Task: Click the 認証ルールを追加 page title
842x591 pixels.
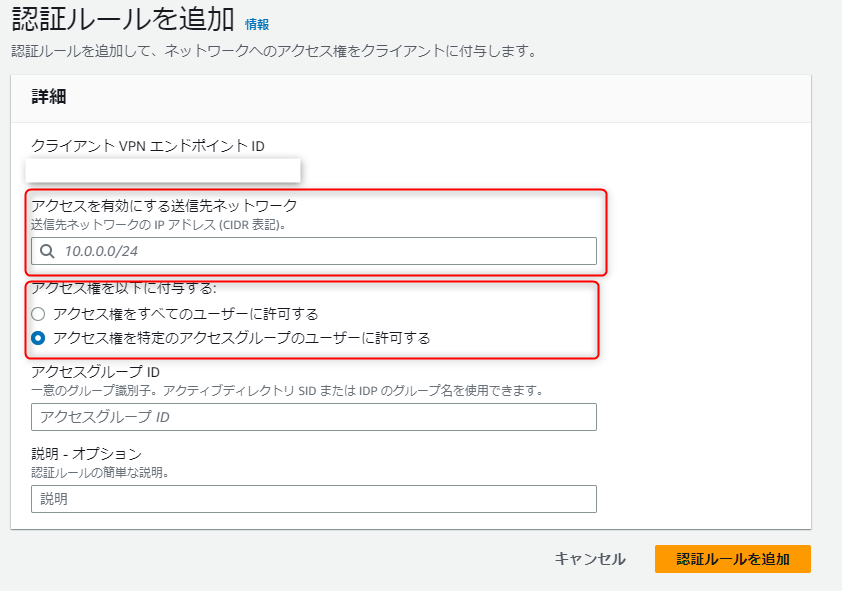Action: [x=123, y=20]
